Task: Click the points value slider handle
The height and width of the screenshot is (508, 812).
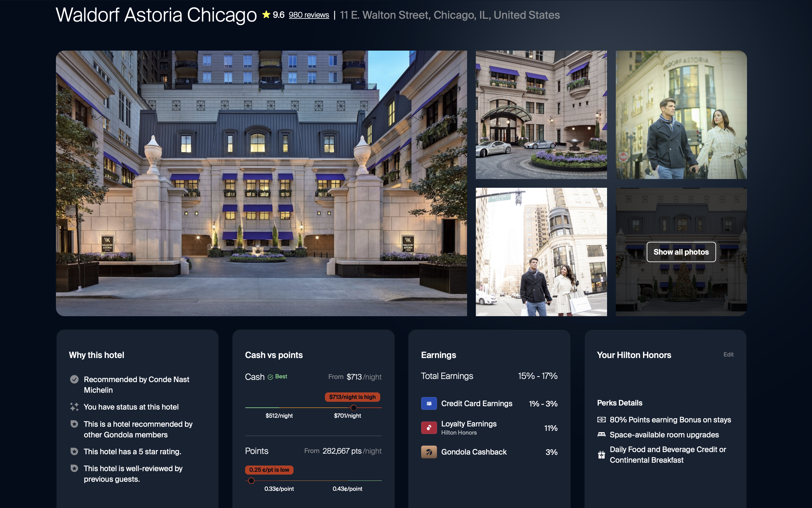Action: [251, 481]
